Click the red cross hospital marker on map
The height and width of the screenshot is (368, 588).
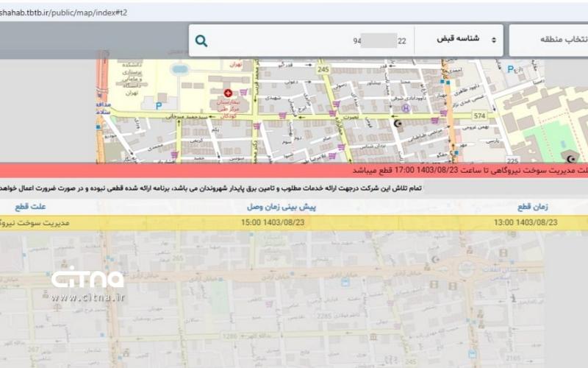click(228, 93)
